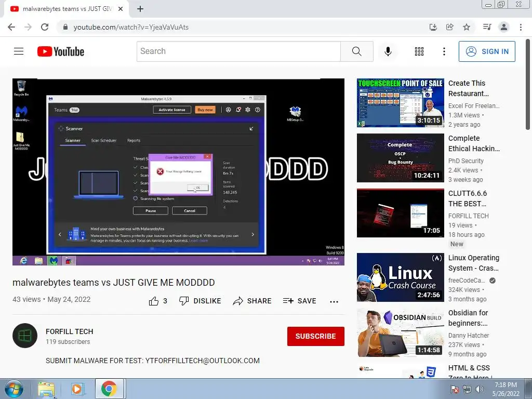Click SHARE under the video
The width and height of the screenshot is (532, 399).
coord(252,301)
